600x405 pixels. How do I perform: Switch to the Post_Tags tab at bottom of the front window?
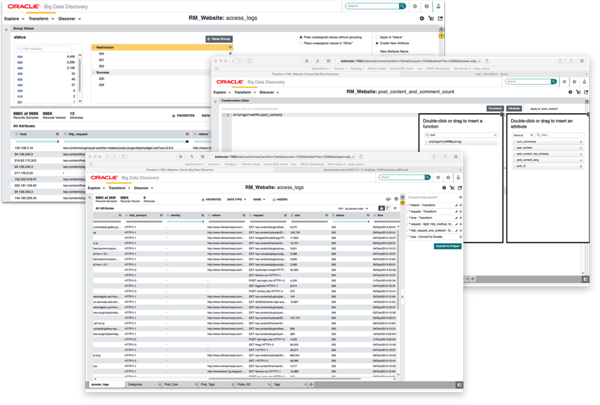[x=215, y=384]
